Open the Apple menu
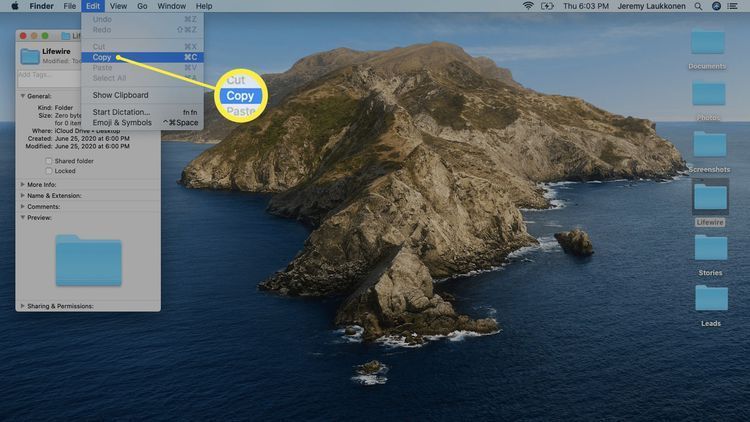The height and width of the screenshot is (422, 750). coord(11,6)
